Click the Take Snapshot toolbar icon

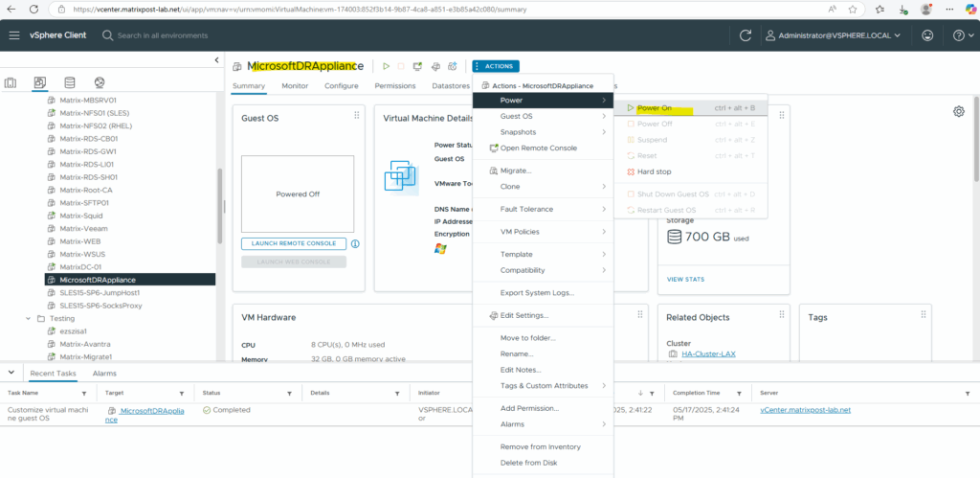click(453, 66)
